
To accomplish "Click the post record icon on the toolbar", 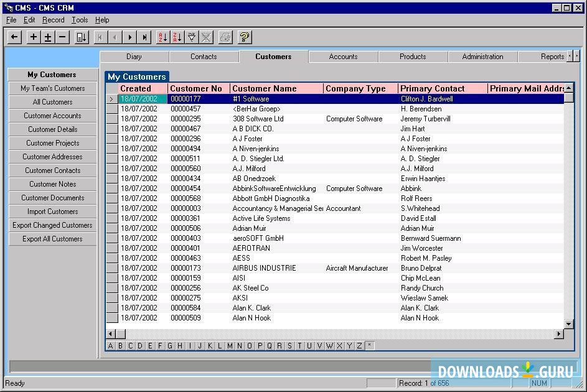I will [x=81, y=37].
